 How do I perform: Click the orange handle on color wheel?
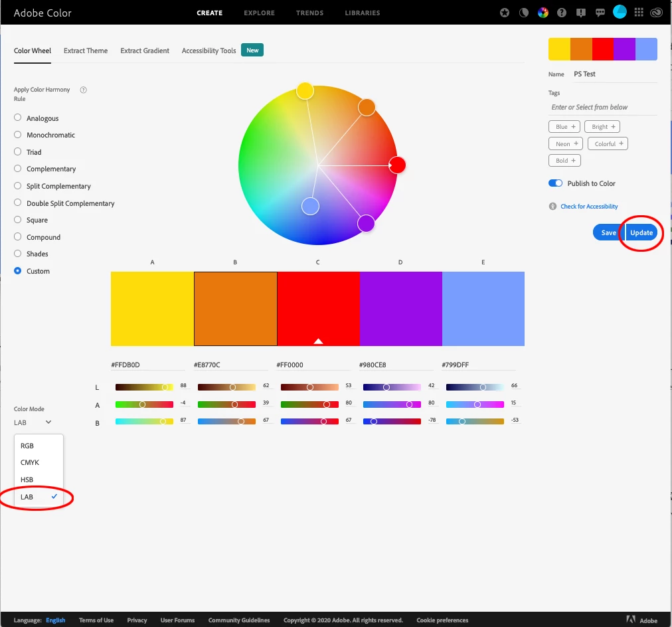click(367, 107)
